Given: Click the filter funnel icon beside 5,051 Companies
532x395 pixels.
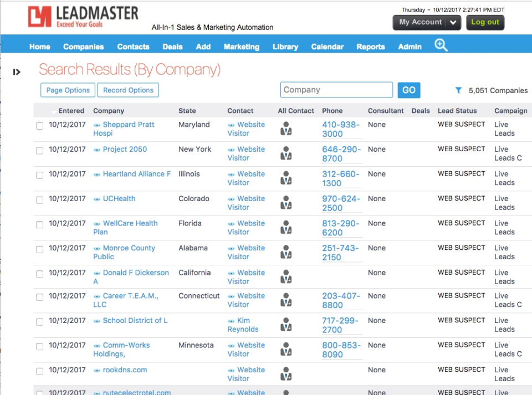Looking at the screenshot, I should click(458, 90).
